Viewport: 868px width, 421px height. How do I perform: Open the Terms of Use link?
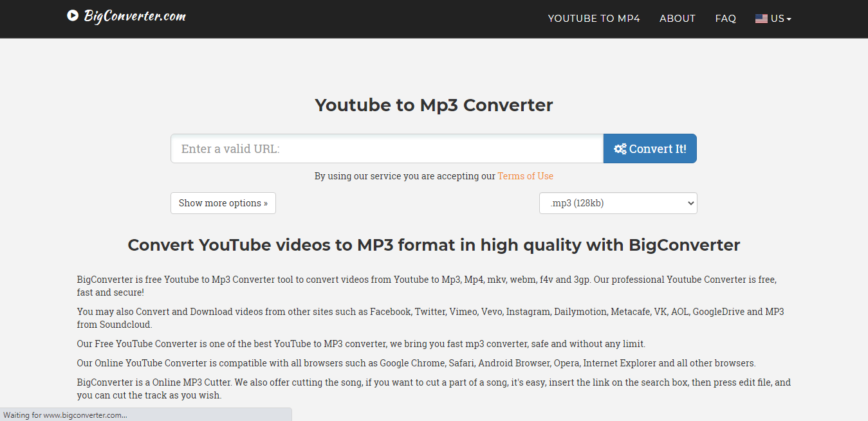coord(525,176)
